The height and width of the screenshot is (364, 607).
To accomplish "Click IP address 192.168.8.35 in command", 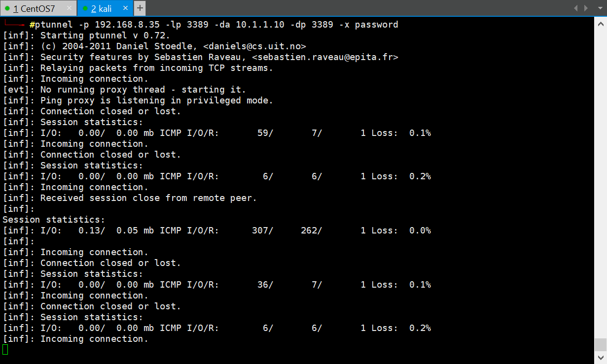I will tap(128, 25).
